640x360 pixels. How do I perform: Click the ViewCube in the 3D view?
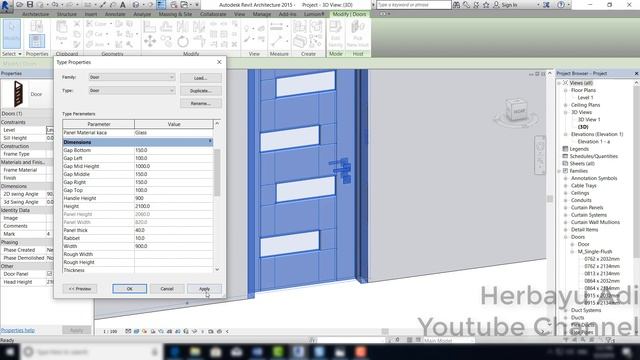(x=516, y=111)
